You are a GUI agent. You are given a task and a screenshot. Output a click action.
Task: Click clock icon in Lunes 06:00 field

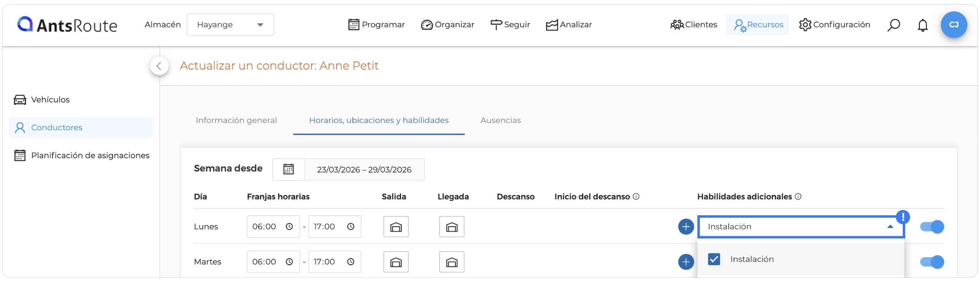[289, 227]
